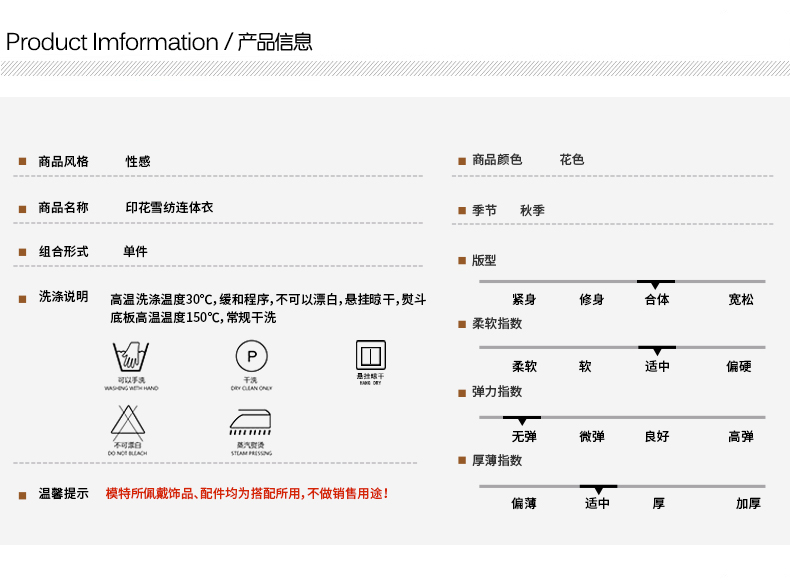Image resolution: width=790 pixels, height=584 pixels.
Task: Click the red warning text about accessories
Action: point(247,494)
